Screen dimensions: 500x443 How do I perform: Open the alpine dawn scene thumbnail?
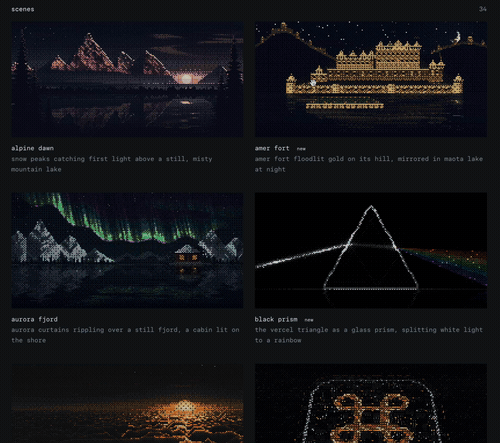(127, 79)
